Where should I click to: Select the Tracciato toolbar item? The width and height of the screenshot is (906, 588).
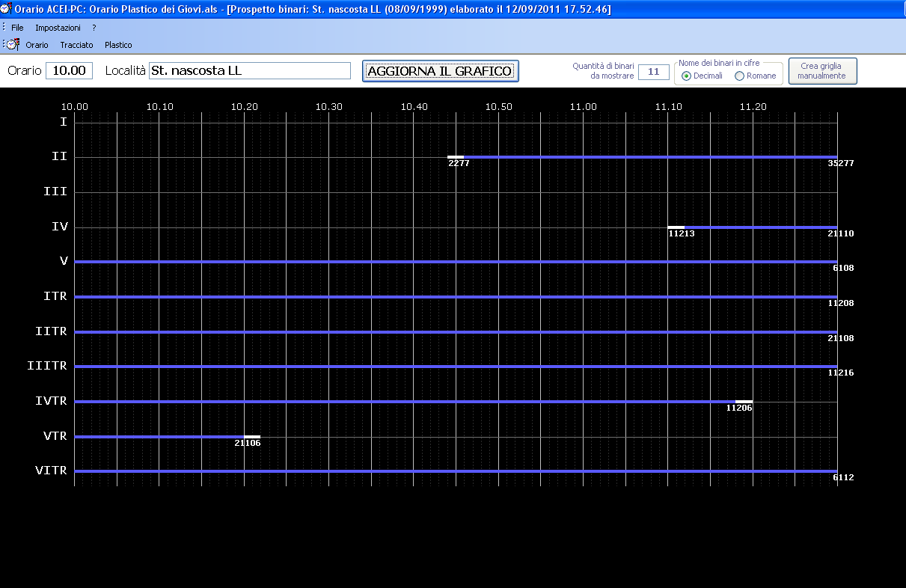76,45
